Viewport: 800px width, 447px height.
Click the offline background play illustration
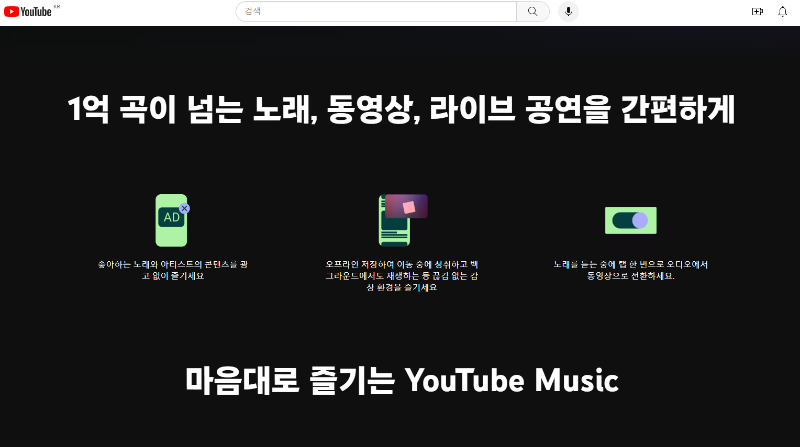click(403, 220)
